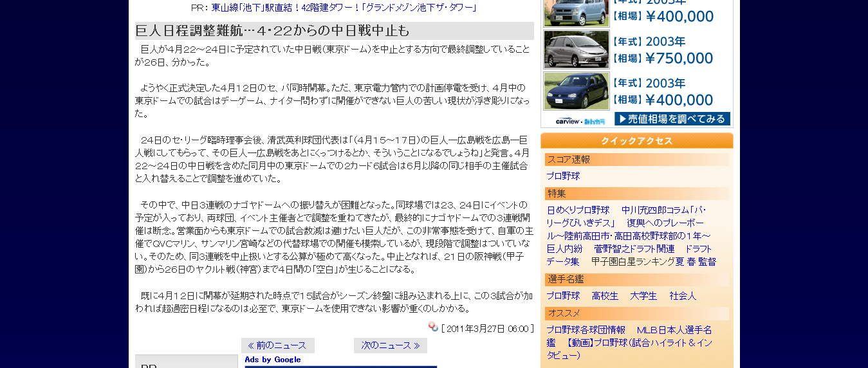Click the article date 2011年3月27日 06:00
The image size is (868, 368).
(487, 329)
